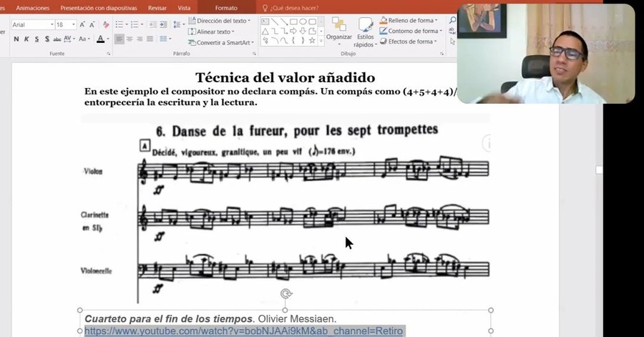The height and width of the screenshot is (337, 644).
Task: Select the left brace shape
Action: [x=293, y=40]
